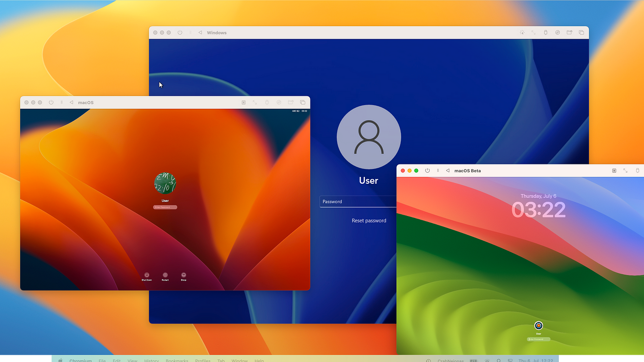Toggle capture cursor in Windows window toolbar
644x362 pixels.
coord(522,33)
